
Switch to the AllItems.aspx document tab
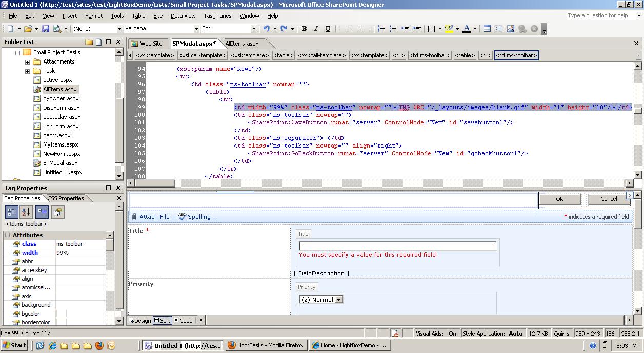(242, 44)
